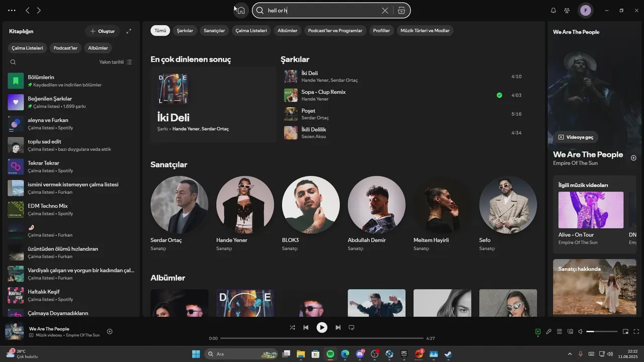The height and width of the screenshot is (362, 644).
Task: Toggle the Now Playing view icon
Action: coord(538,331)
